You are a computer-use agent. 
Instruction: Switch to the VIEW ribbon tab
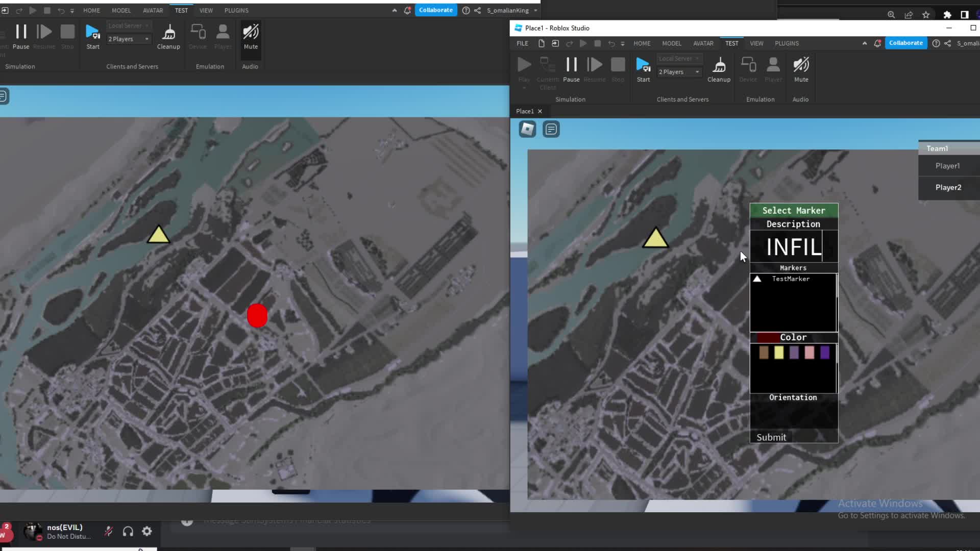(756, 43)
